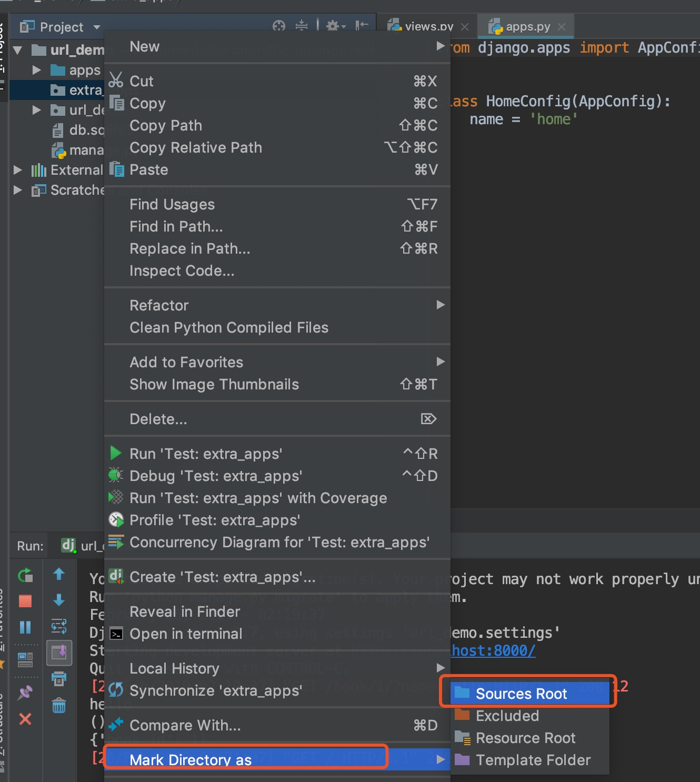Open Local History submenu
This screenshot has height=782, width=700.
pyautogui.click(x=277, y=668)
